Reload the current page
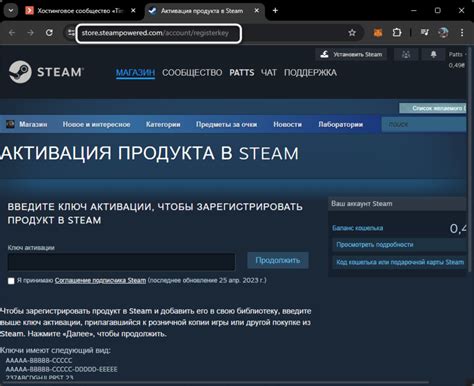The image size is (474, 386). [x=49, y=33]
